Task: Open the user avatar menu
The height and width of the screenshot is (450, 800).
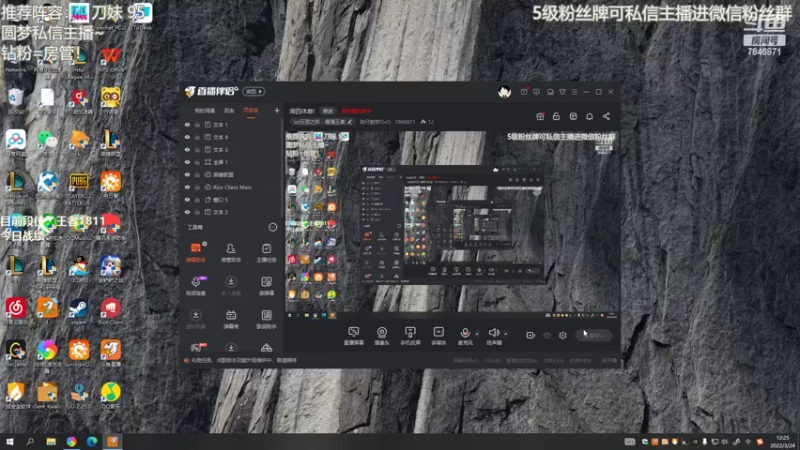Action: point(504,92)
